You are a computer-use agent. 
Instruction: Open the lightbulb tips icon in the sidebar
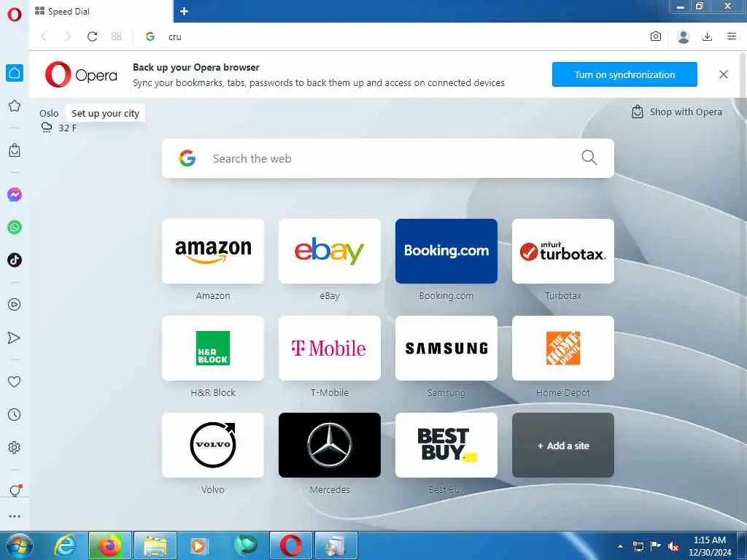pyautogui.click(x=15, y=490)
